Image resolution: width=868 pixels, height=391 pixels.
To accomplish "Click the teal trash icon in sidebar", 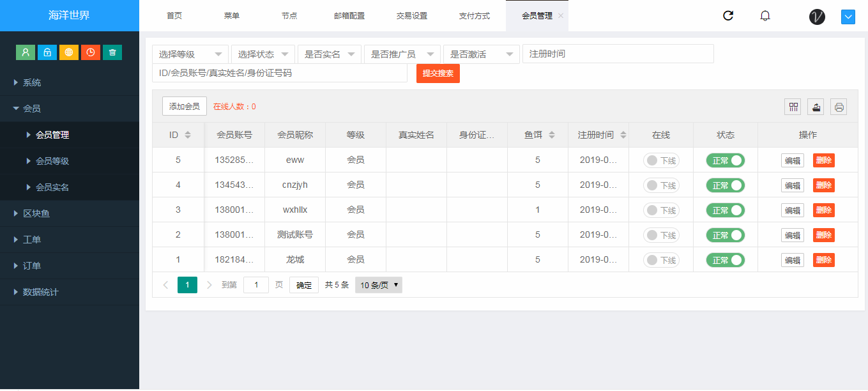I will [x=112, y=52].
